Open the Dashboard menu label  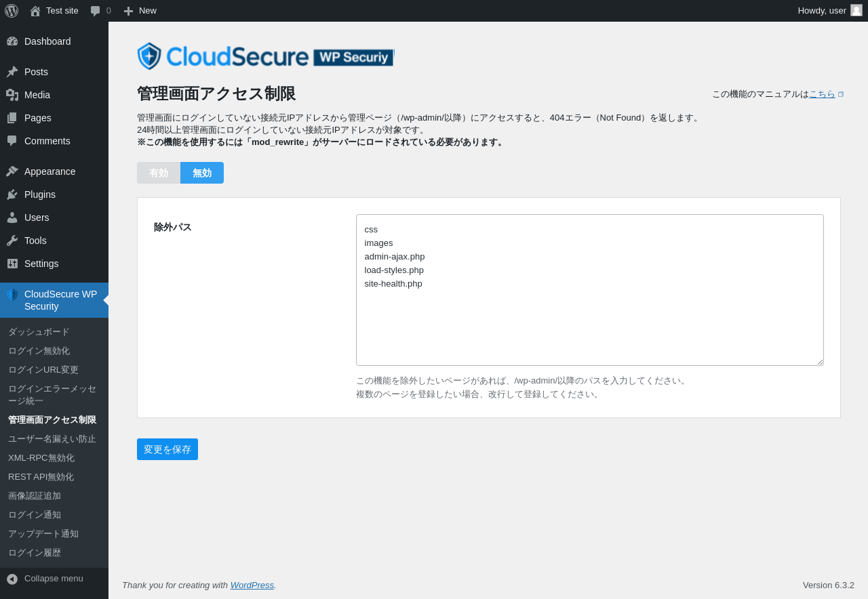[x=47, y=41]
